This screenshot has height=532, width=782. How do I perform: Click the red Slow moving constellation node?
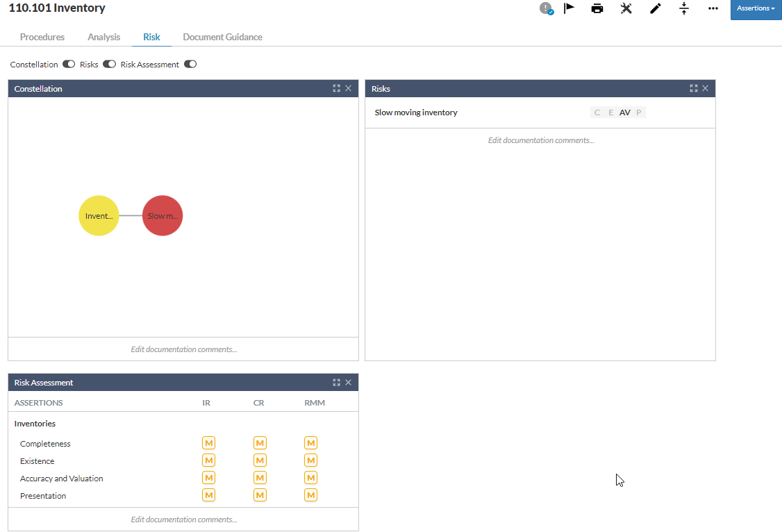(163, 216)
